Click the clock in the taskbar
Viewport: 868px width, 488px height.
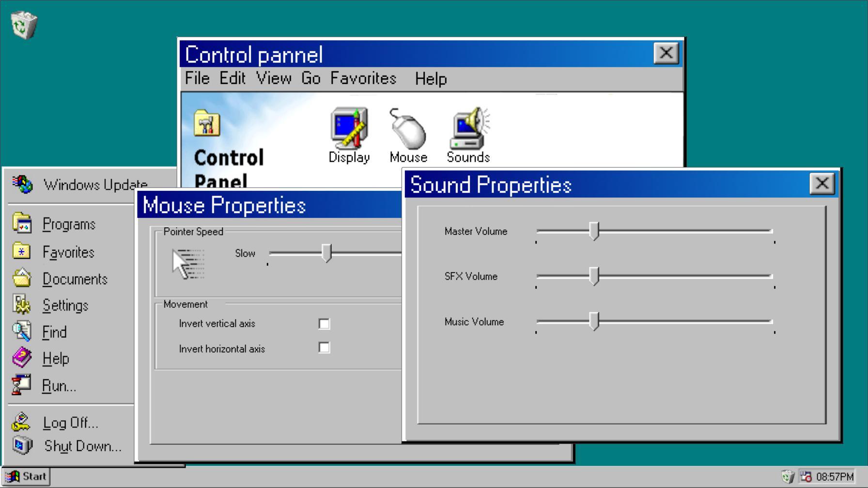click(835, 477)
